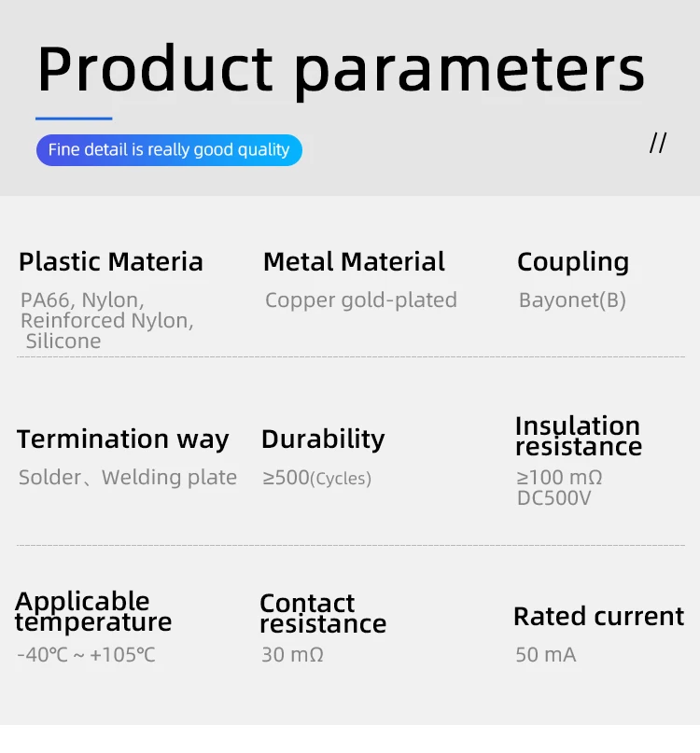The width and height of the screenshot is (700, 753).
Task: Click the "DC500V" text
Action: coord(554,498)
